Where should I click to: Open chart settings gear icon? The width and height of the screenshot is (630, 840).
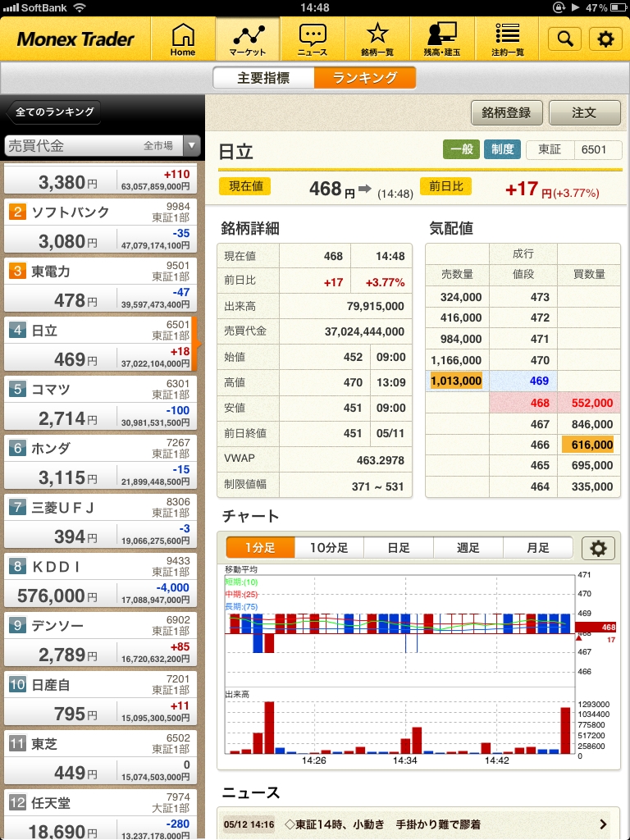598,548
